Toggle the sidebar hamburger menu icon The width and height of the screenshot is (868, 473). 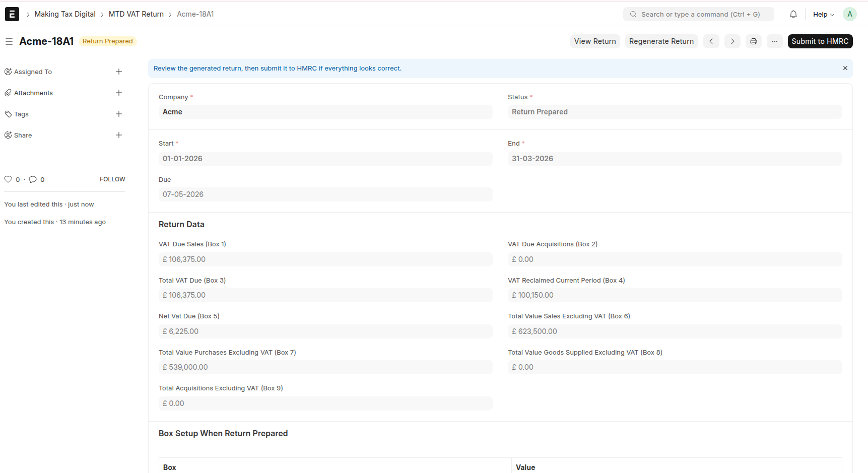tap(9, 41)
